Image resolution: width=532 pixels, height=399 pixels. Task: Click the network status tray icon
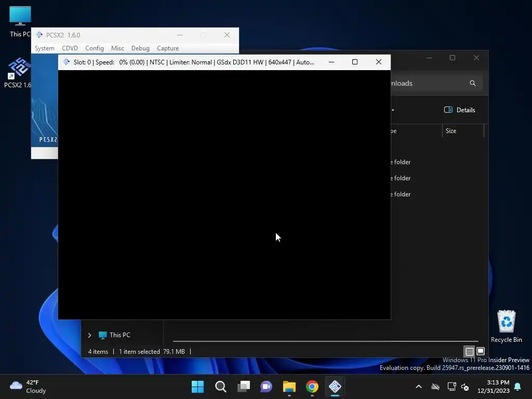451,387
